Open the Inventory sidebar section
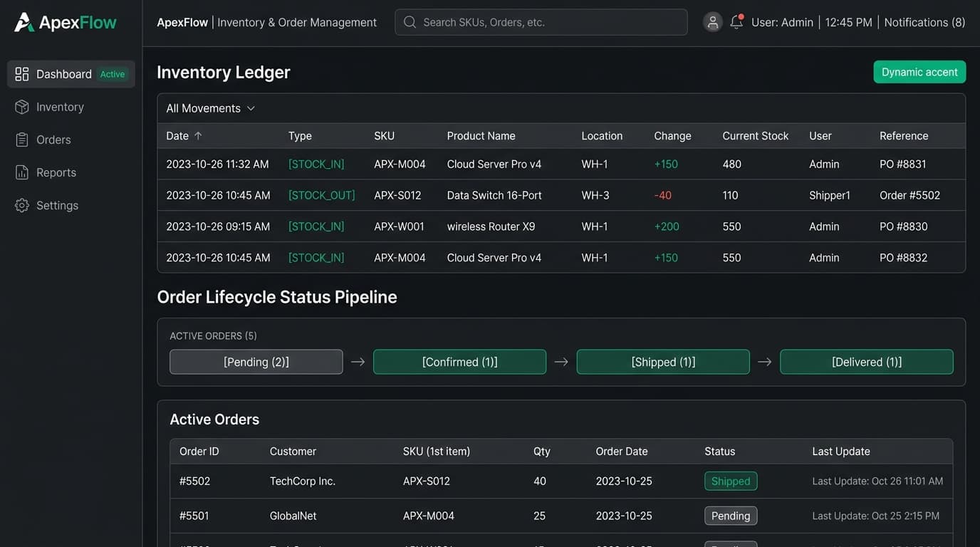 point(71,107)
